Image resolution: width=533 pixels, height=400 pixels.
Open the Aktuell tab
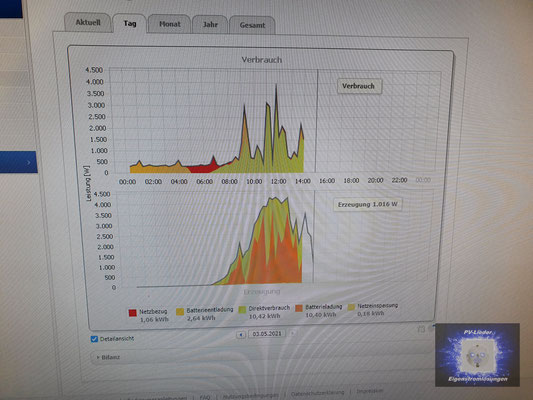88,22
